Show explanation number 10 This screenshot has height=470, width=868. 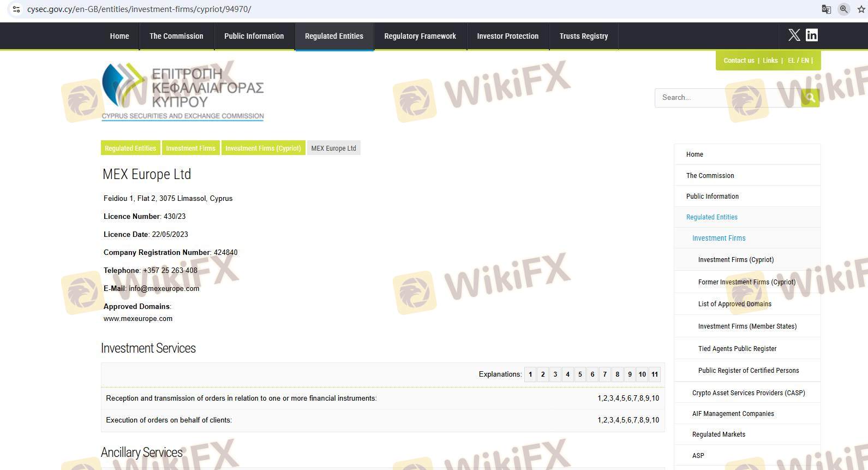pyautogui.click(x=642, y=374)
